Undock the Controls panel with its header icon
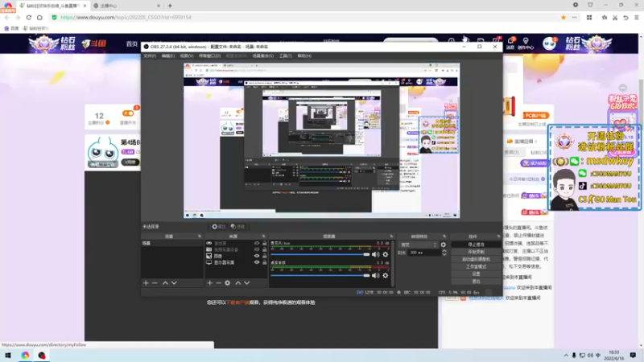 [x=498, y=237]
